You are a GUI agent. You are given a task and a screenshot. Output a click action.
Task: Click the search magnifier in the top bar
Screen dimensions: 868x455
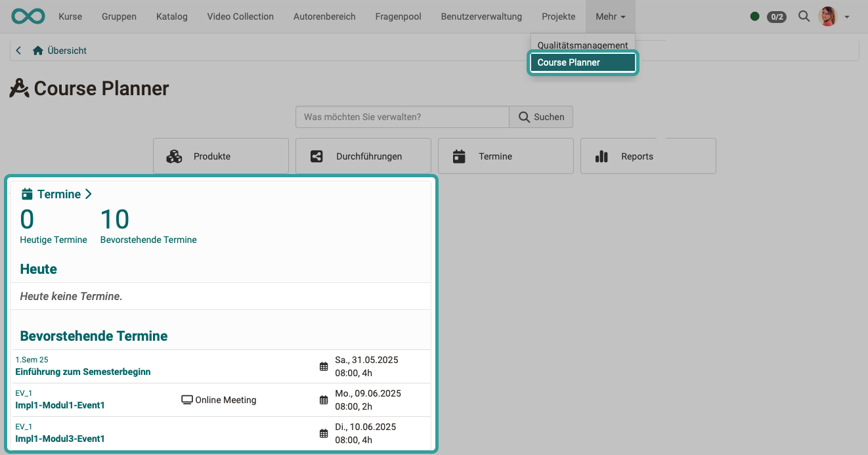[x=804, y=16]
